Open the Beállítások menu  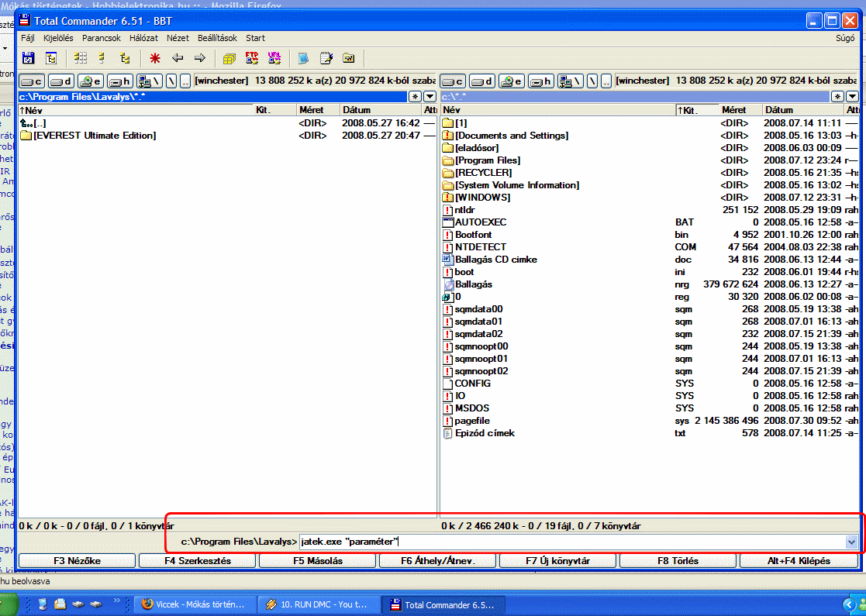tap(218, 38)
